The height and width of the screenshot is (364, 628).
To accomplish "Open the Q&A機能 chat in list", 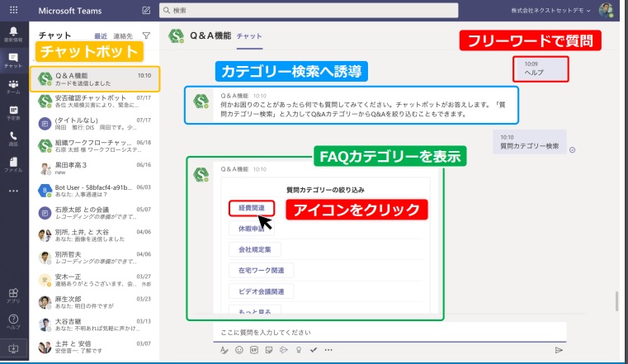I will click(x=95, y=79).
